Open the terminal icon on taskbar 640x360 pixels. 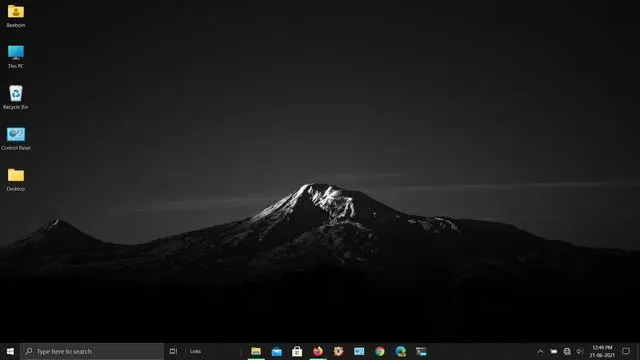421,351
